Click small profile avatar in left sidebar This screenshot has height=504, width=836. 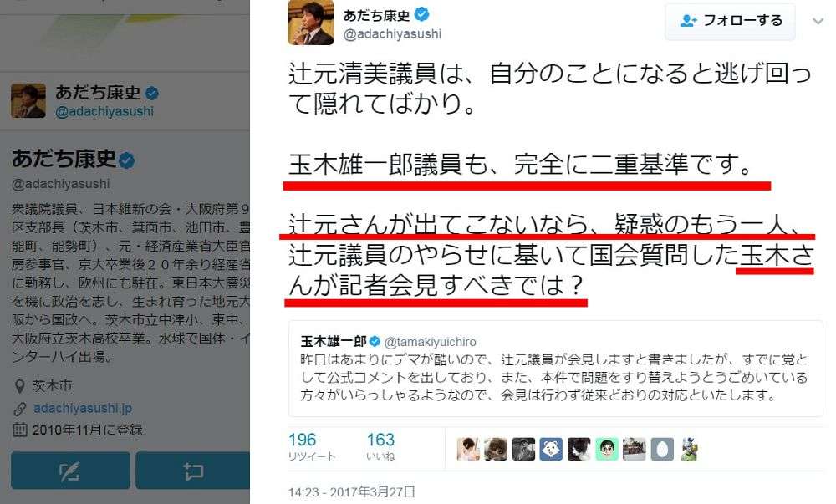coord(28,100)
